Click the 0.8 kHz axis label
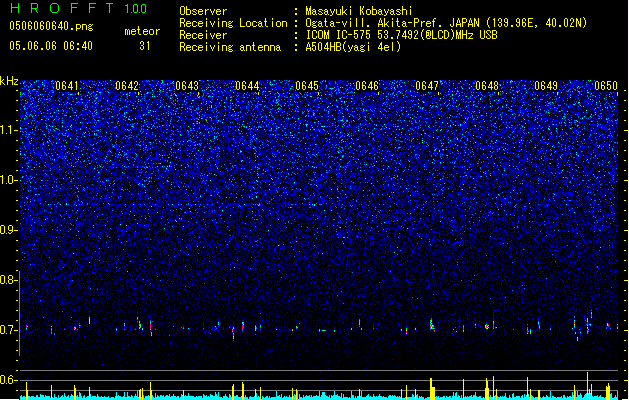The height and width of the screenshot is (400, 629). pyautogui.click(x=9, y=280)
